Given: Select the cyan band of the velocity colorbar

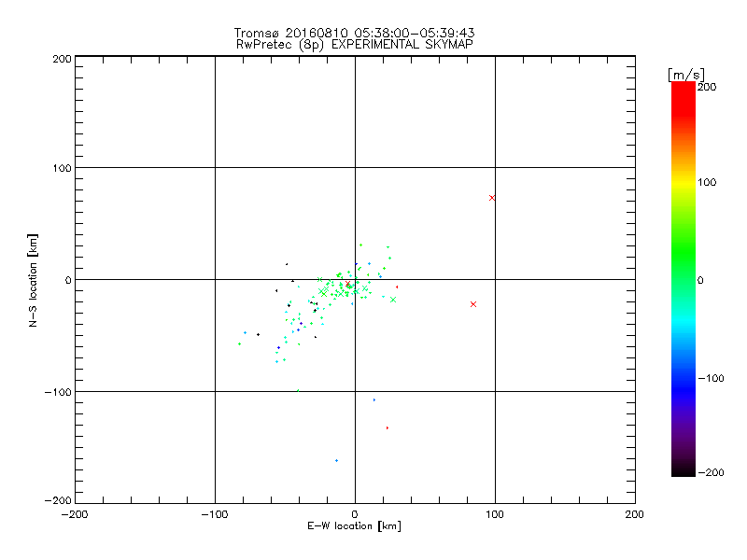Looking at the screenshot, I should point(684,324).
